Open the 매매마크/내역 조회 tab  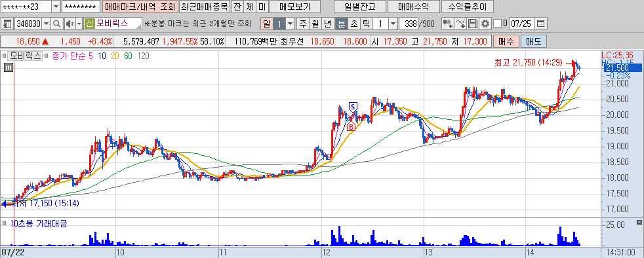pyautogui.click(x=140, y=7)
